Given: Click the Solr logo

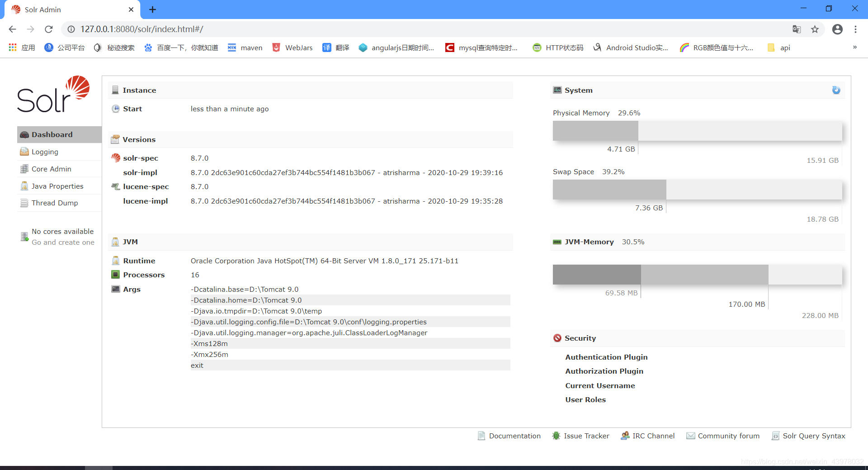Looking at the screenshot, I should tap(53, 94).
